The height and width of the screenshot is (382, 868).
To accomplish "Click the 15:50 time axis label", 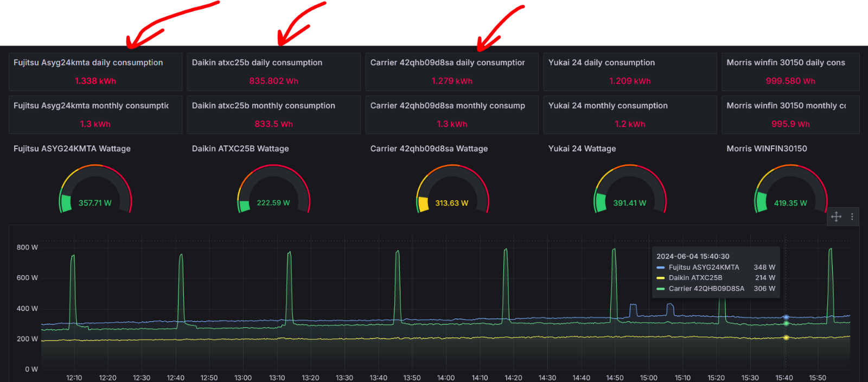I will click(818, 378).
